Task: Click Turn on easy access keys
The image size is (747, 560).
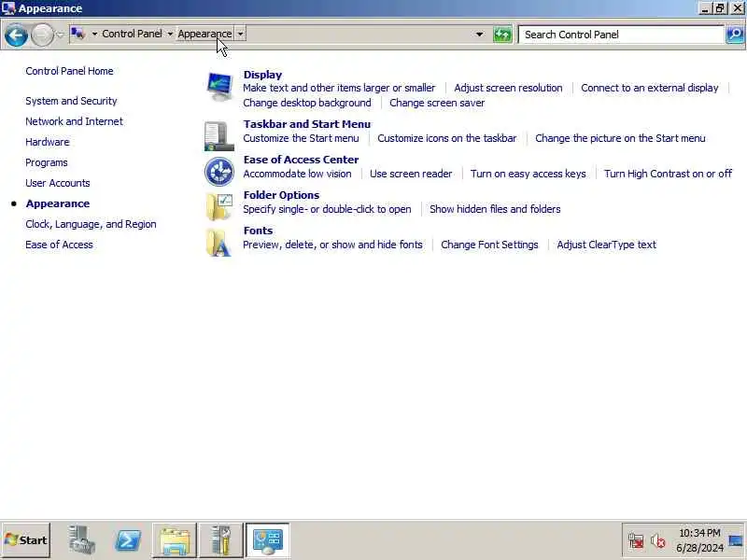Action: pyautogui.click(x=529, y=174)
